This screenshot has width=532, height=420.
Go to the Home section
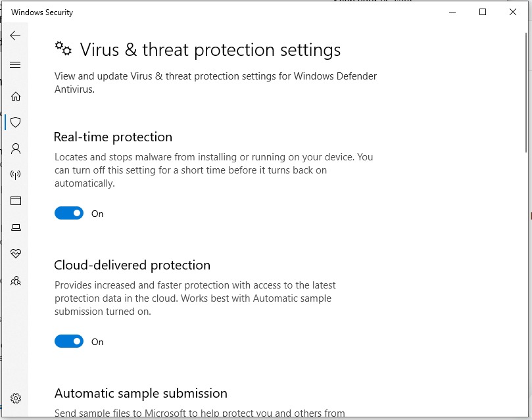pyautogui.click(x=16, y=97)
